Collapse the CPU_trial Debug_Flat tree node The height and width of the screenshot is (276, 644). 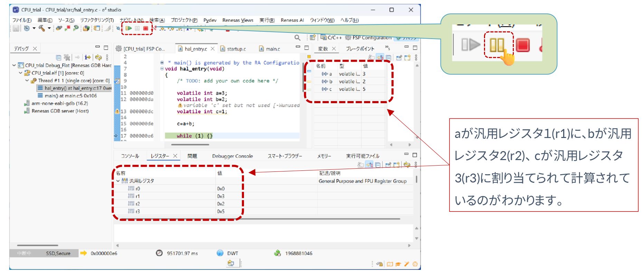[14, 65]
